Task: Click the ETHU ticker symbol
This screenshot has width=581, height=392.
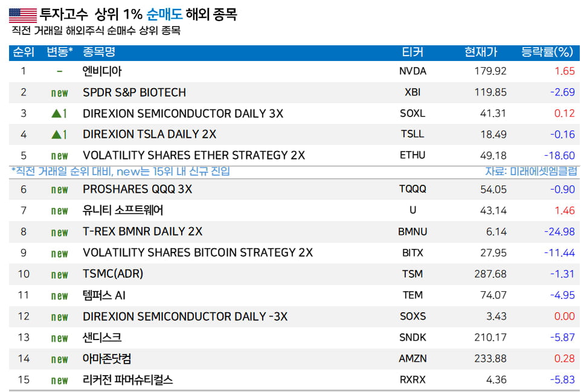Action: click(412, 155)
